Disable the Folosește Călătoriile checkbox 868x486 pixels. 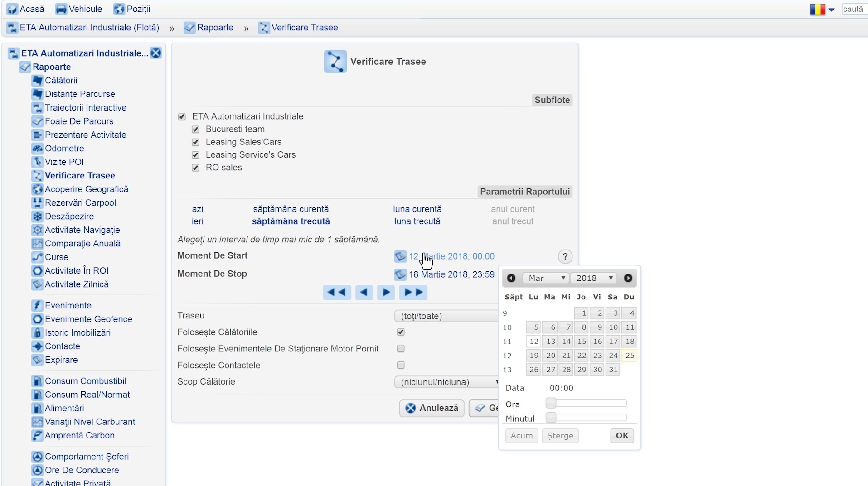pos(401,332)
